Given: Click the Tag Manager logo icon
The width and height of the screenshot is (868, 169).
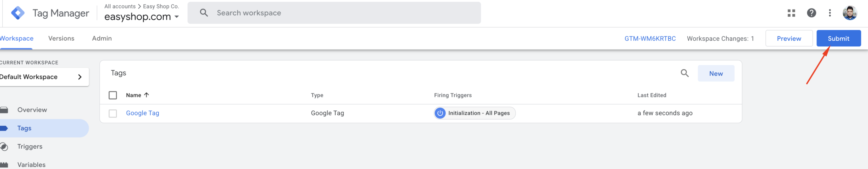Looking at the screenshot, I should point(18,13).
